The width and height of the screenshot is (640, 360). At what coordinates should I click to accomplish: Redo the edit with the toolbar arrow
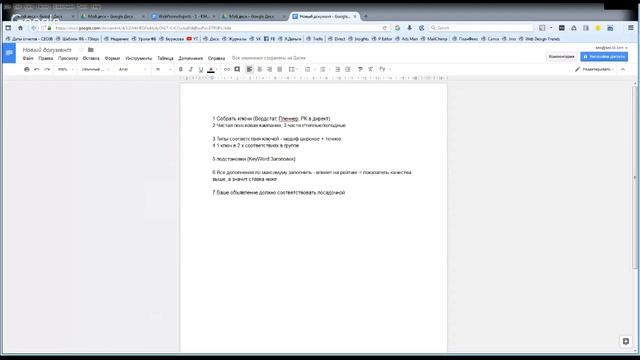click(47, 69)
